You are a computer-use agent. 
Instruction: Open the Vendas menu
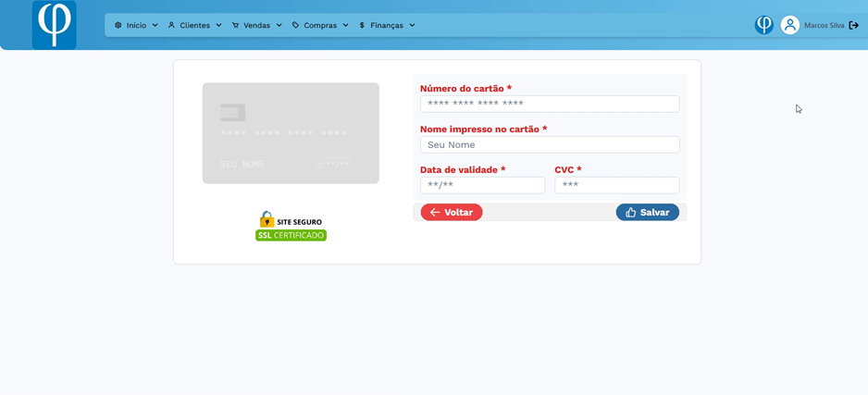(256, 25)
